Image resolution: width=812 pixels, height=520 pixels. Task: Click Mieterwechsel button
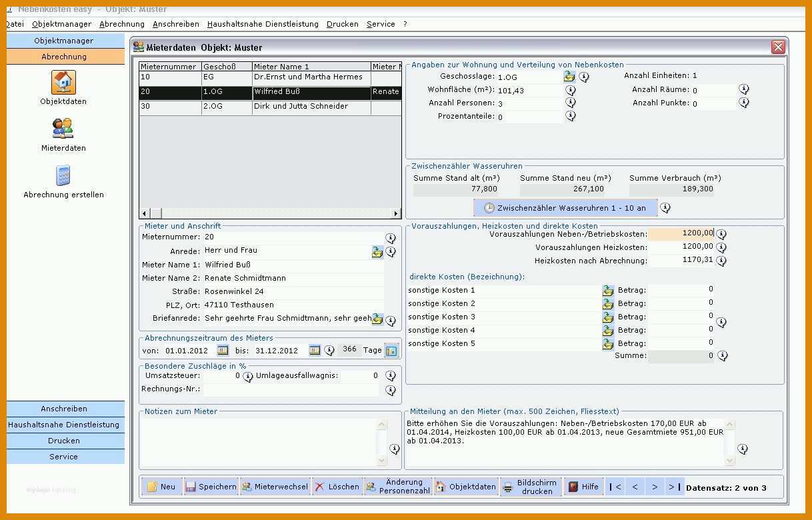(275, 487)
